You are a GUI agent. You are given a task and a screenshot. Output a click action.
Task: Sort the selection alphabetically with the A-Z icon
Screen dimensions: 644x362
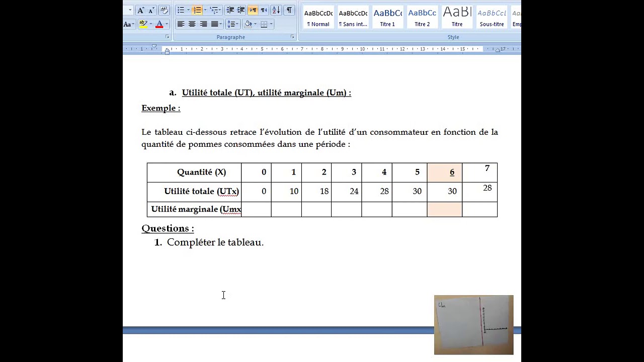[x=276, y=10]
